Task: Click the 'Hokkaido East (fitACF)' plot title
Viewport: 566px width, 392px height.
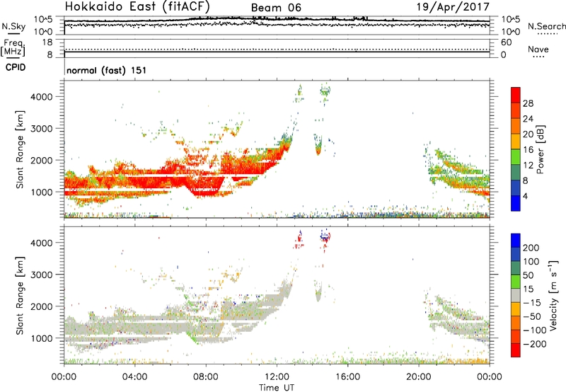Action: (137, 6)
